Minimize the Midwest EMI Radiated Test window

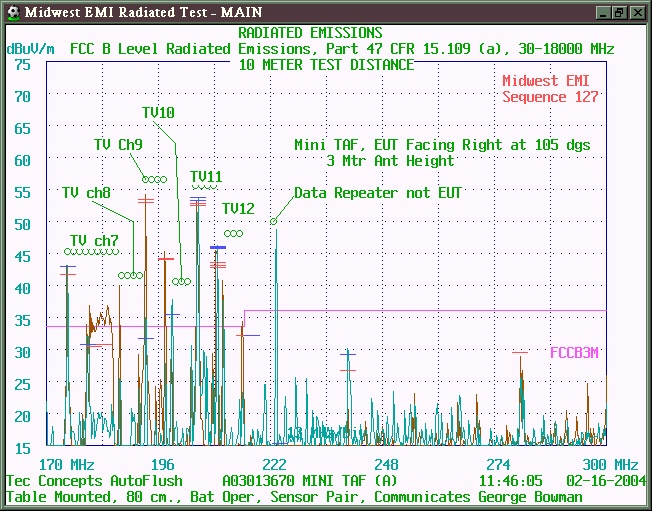(x=602, y=11)
